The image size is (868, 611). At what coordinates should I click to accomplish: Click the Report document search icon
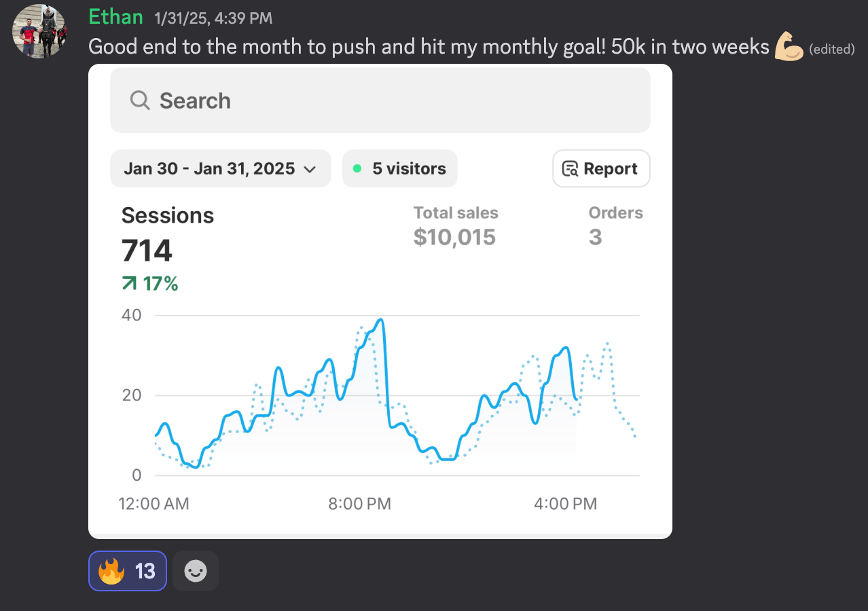[x=571, y=168]
